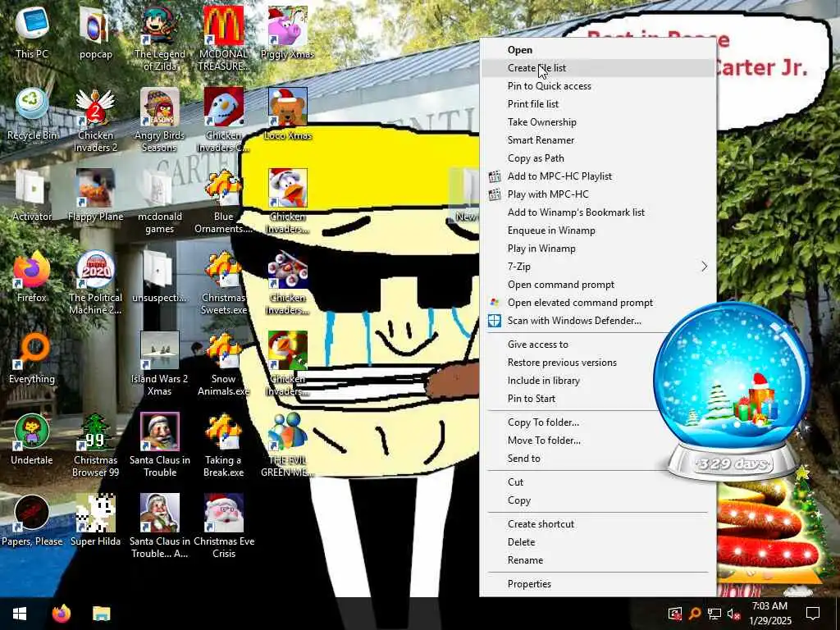Choose Open elevated command prompt
The width and height of the screenshot is (840, 630).
coord(598,303)
